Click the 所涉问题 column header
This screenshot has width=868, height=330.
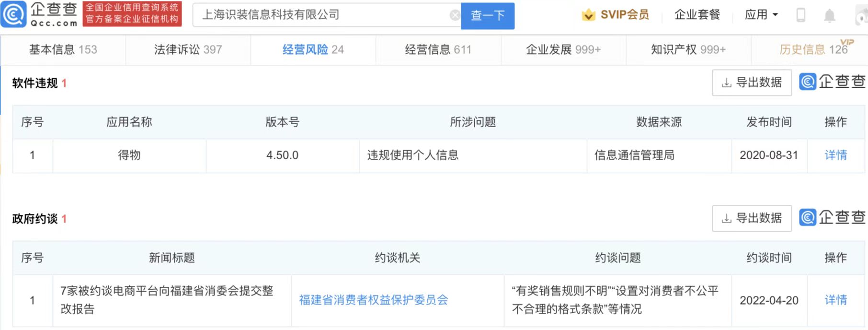[473, 122]
